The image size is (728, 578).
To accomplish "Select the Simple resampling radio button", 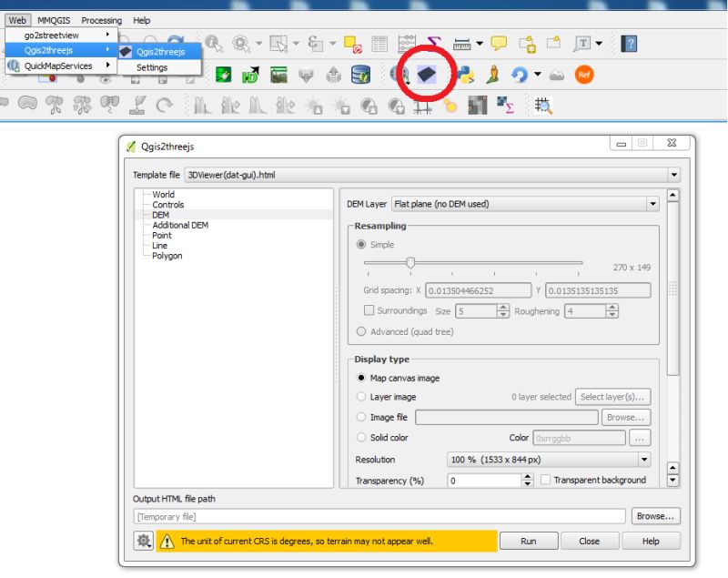I will point(360,244).
